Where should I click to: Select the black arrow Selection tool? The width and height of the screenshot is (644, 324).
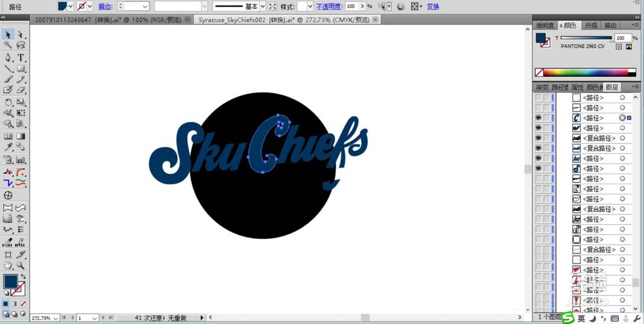pyautogui.click(x=8, y=35)
